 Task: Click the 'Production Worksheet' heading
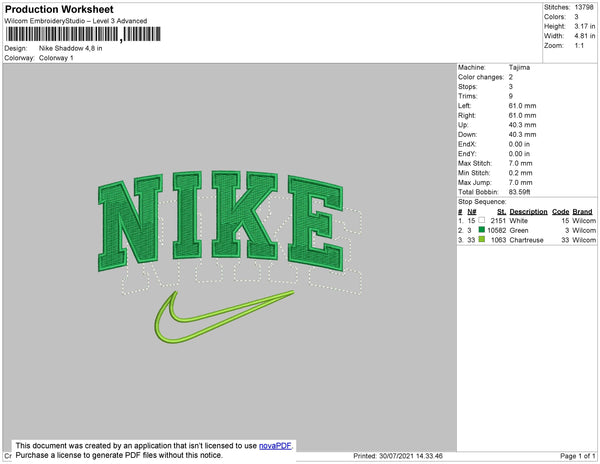tap(59, 9)
